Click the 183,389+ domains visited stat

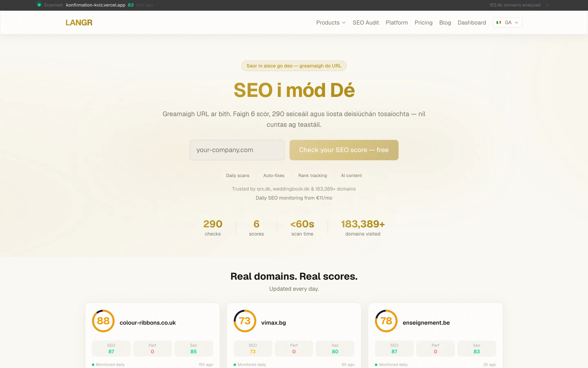[363, 228]
